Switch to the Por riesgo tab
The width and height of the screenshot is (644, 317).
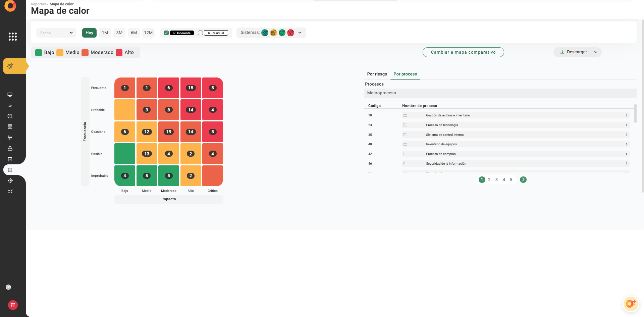coord(377,74)
